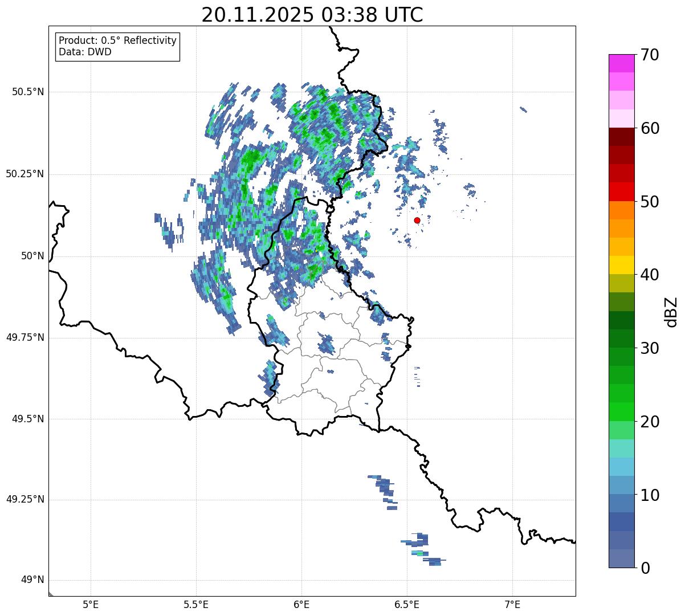
Task: Click colorbar tick value 60
Action: coord(649,128)
